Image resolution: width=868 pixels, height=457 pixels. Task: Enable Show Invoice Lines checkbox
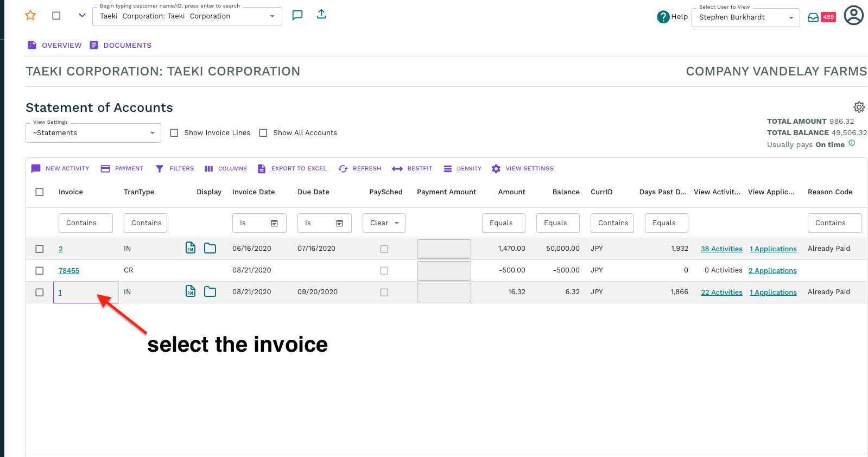click(174, 133)
